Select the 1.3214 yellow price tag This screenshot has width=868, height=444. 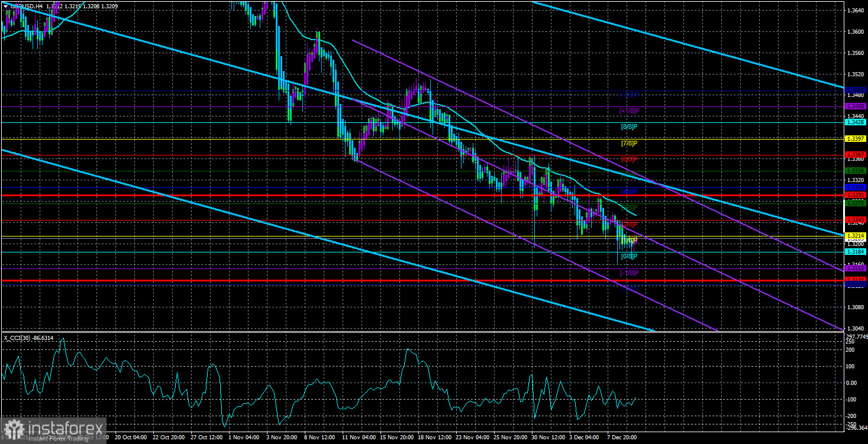tap(856, 235)
